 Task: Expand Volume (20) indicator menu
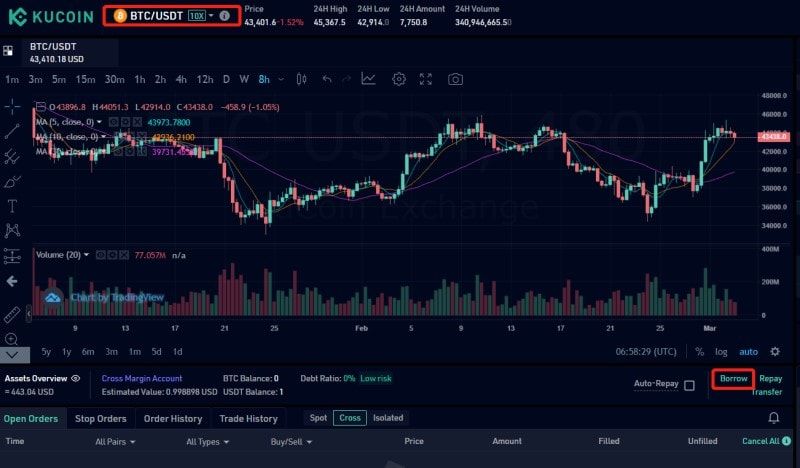tap(86, 255)
